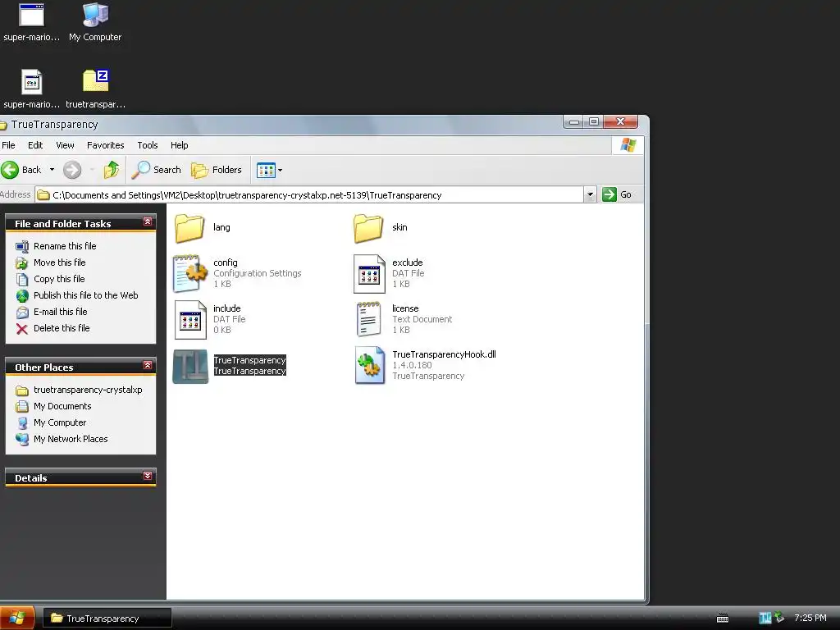840x630 pixels.
Task: Go to My Documents link
Action: click(x=62, y=406)
